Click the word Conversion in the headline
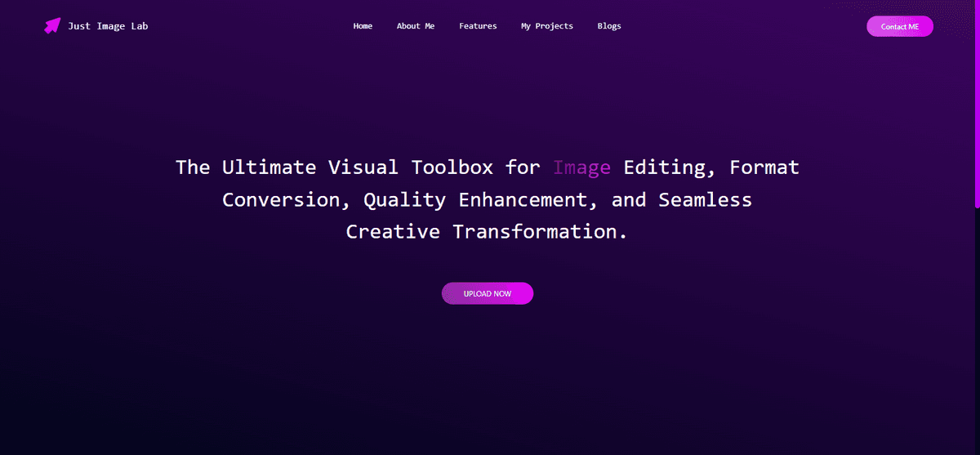This screenshot has height=455, width=980. pyautogui.click(x=286, y=199)
